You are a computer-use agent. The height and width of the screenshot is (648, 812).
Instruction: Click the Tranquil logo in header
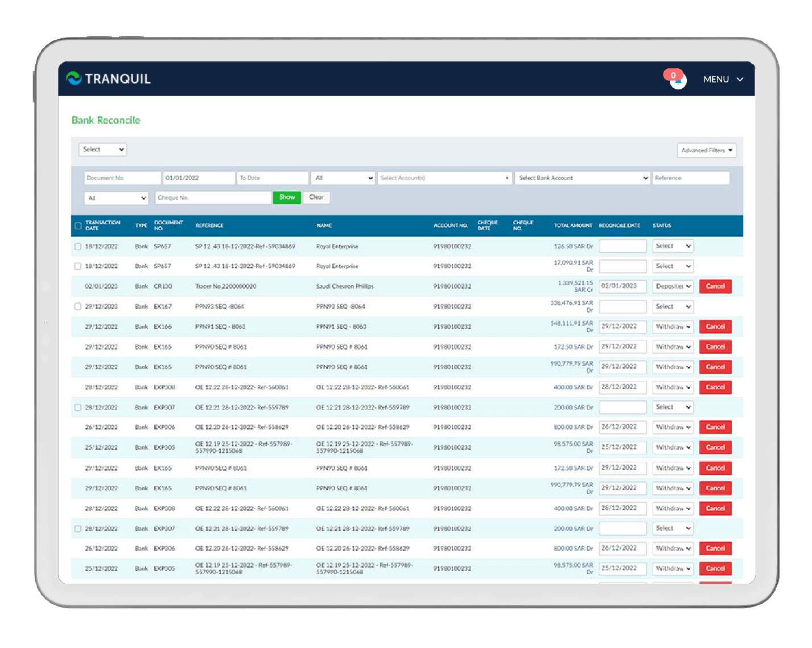(108, 79)
